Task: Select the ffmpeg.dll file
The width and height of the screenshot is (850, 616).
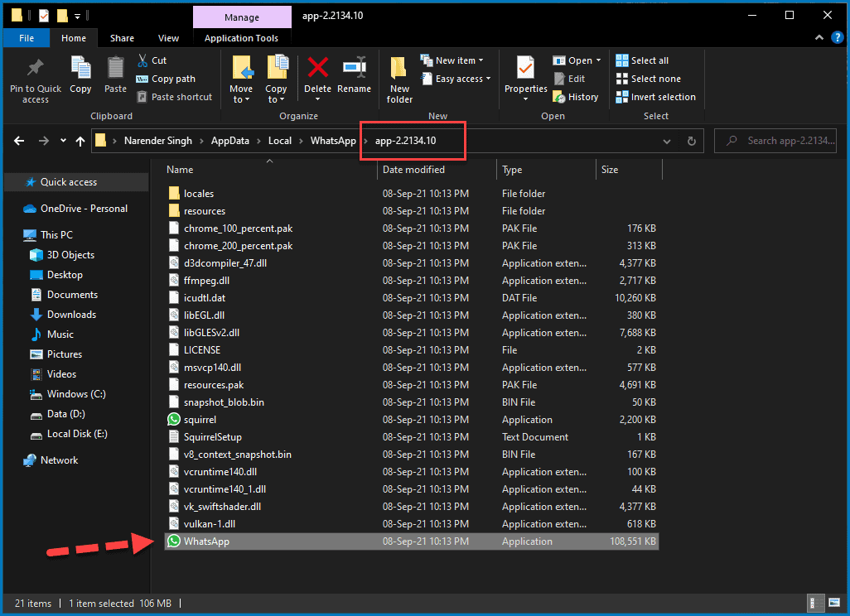Action: (x=412, y=280)
